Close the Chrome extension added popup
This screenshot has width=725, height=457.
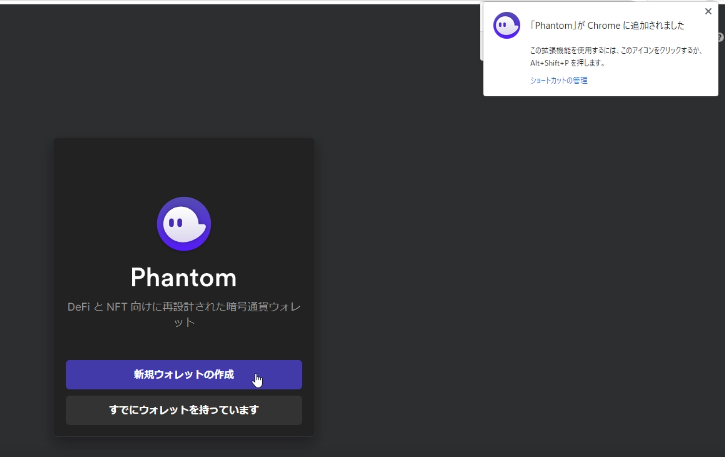(x=708, y=12)
